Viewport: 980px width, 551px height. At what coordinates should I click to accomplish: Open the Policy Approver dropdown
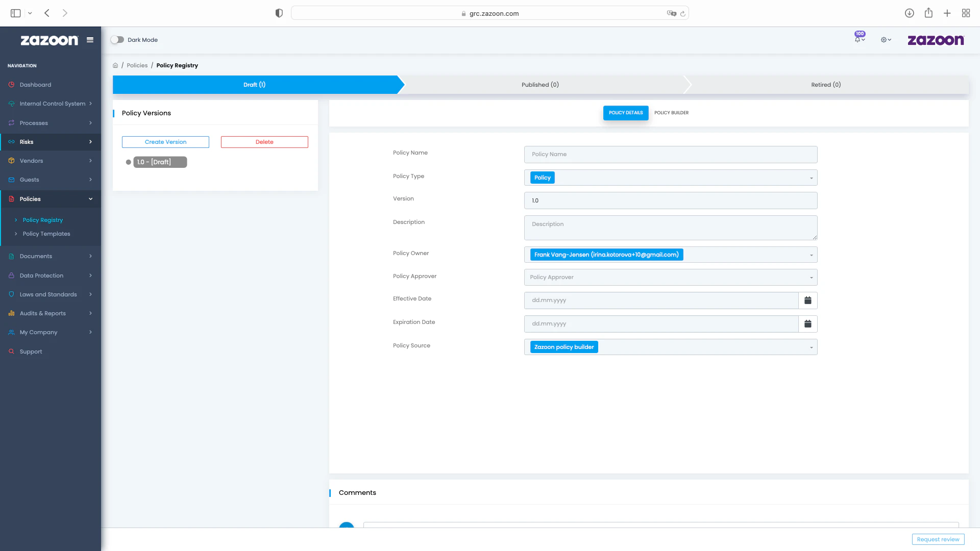(811, 277)
